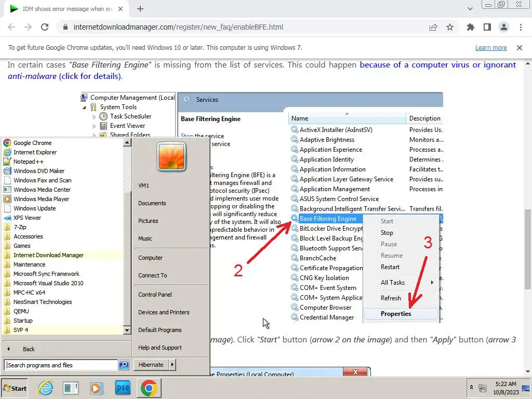Open Documents from the Start menu
The height and width of the screenshot is (399, 532).
click(152, 203)
